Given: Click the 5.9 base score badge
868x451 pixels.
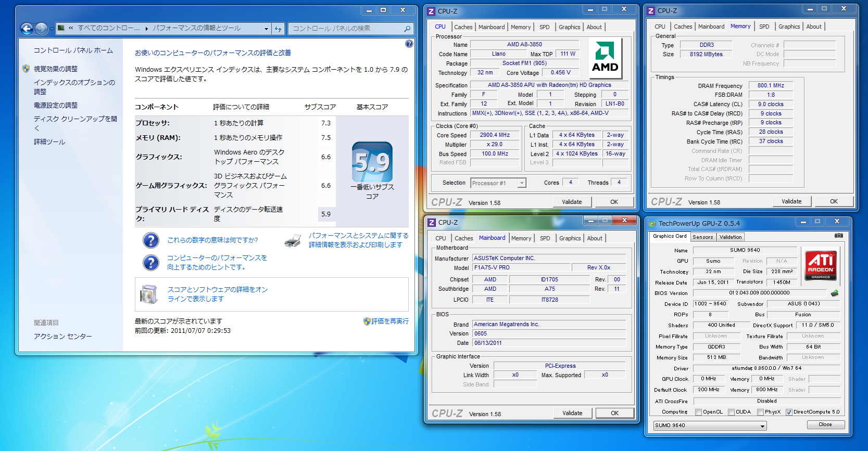Looking at the screenshot, I should click(x=372, y=162).
